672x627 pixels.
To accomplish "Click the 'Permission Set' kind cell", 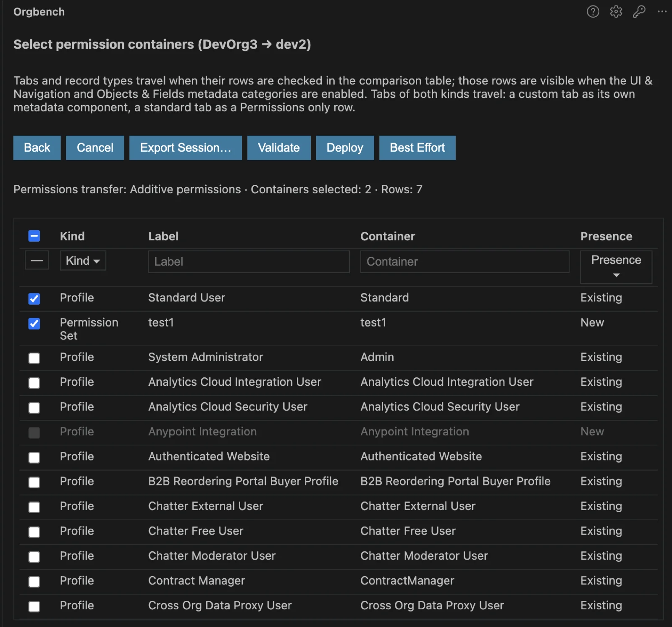I will 89,329.
